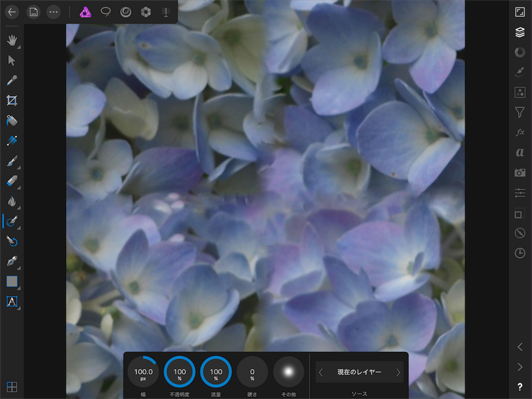The width and height of the screenshot is (532, 399).
Task: Switch to the Photo persona
Action: pos(85,12)
